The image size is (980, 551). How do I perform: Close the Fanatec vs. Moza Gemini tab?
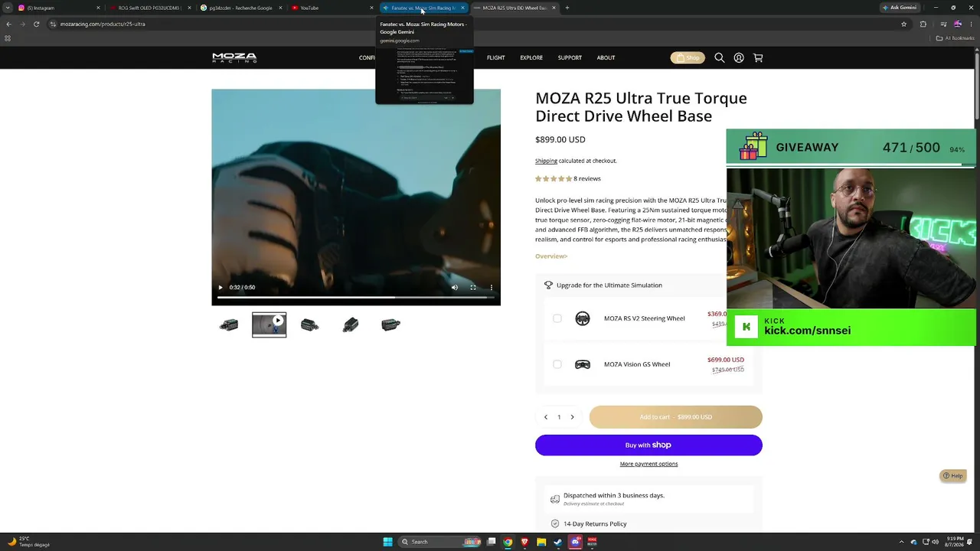[462, 8]
